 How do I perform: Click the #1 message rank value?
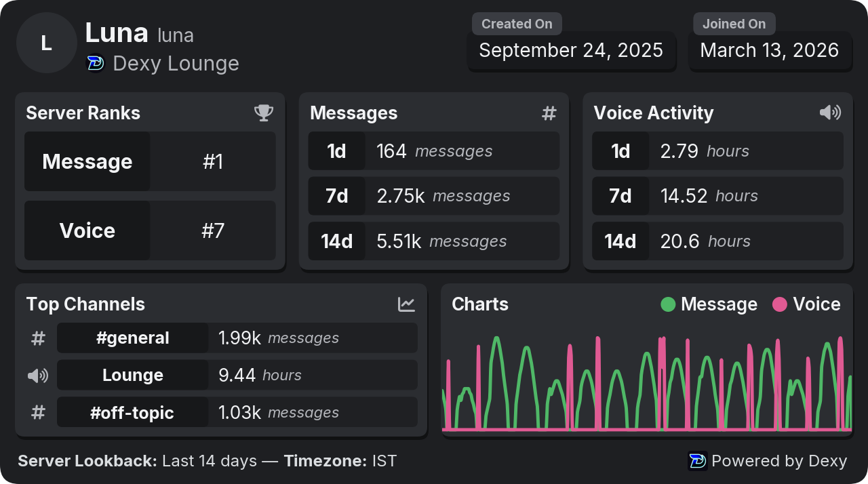click(213, 161)
